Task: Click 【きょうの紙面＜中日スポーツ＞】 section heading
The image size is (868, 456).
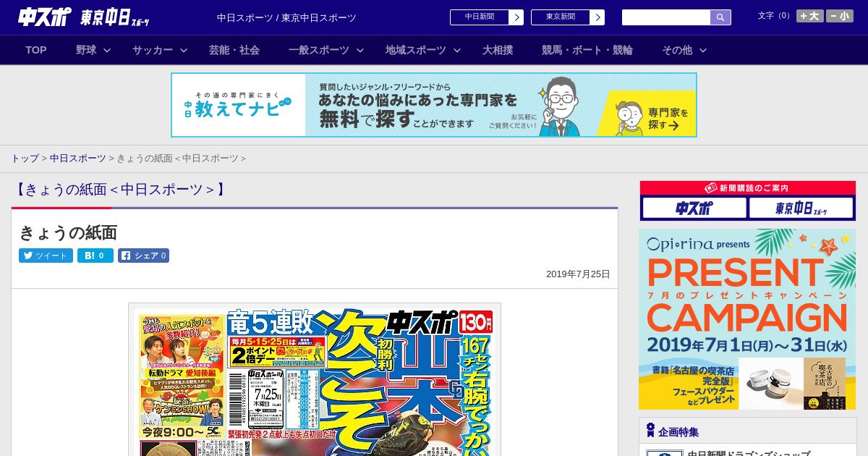Action: [121, 190]
